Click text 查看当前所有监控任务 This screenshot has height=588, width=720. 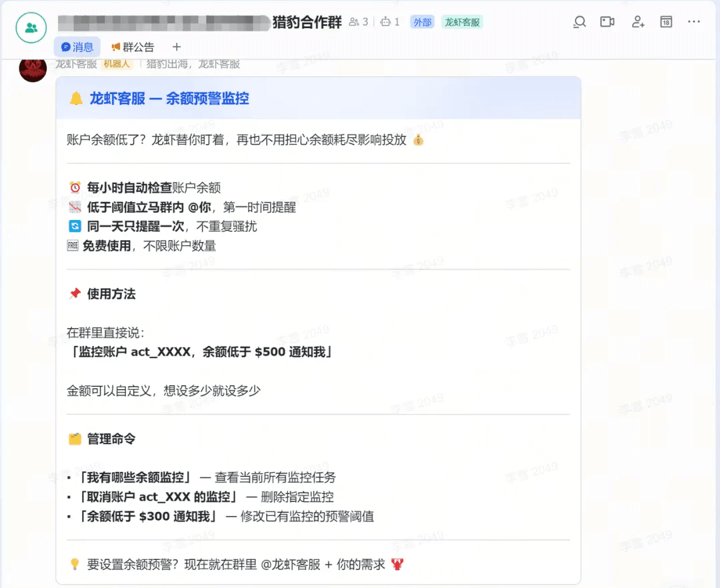[x=275, y=477]
